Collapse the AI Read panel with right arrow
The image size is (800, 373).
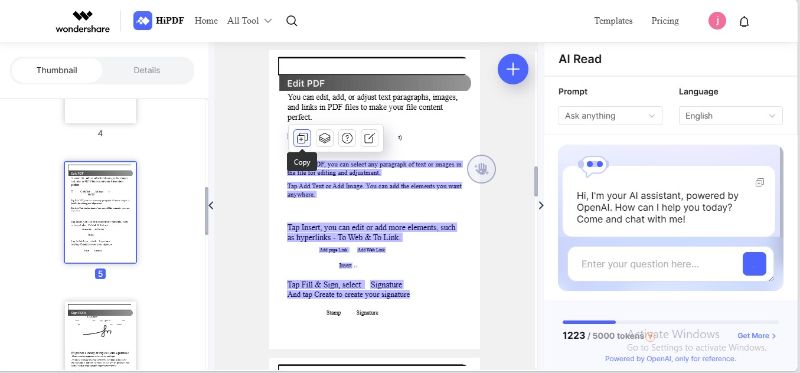click(541, 206)
